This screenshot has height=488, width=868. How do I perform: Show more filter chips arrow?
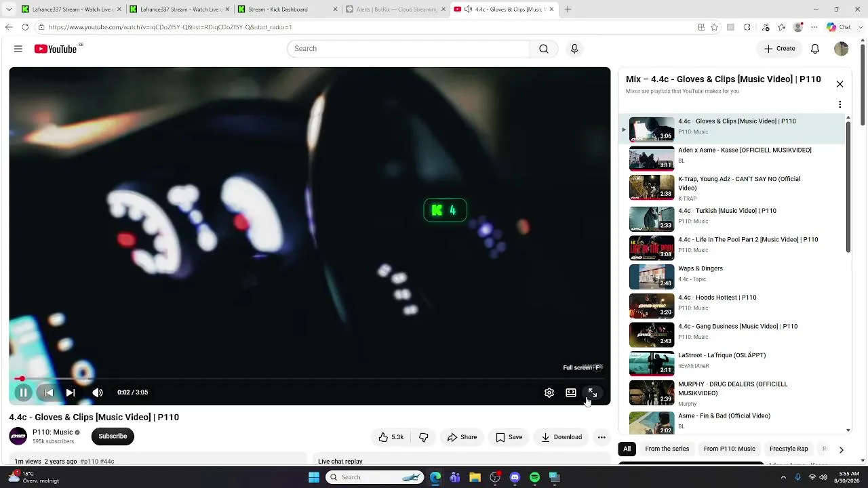[842, 449]
